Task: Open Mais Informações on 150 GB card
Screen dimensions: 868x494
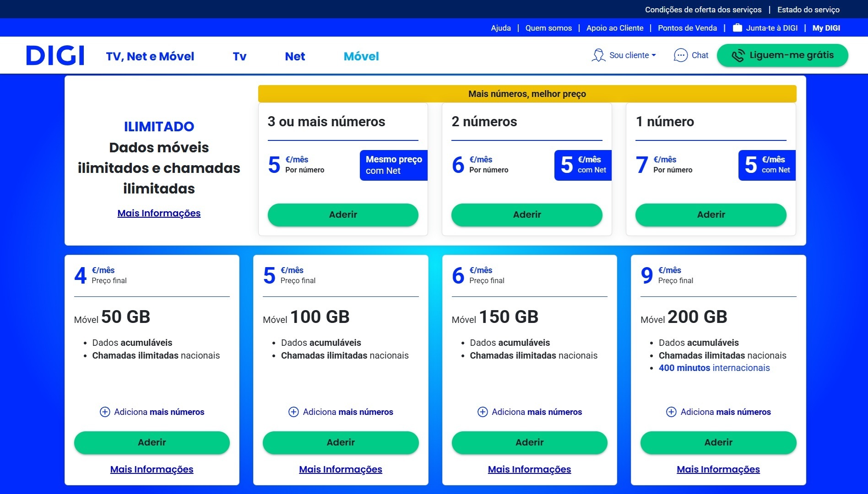Action: (x=530, y=469)
